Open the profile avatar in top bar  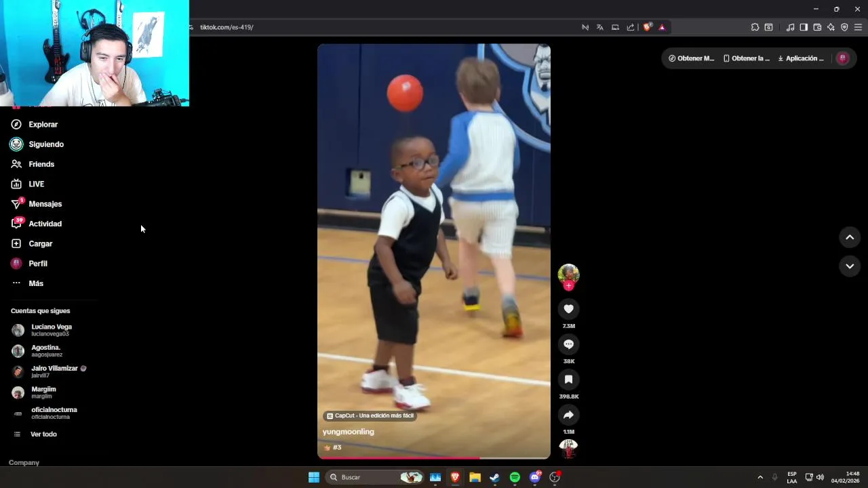click(843, 58)
